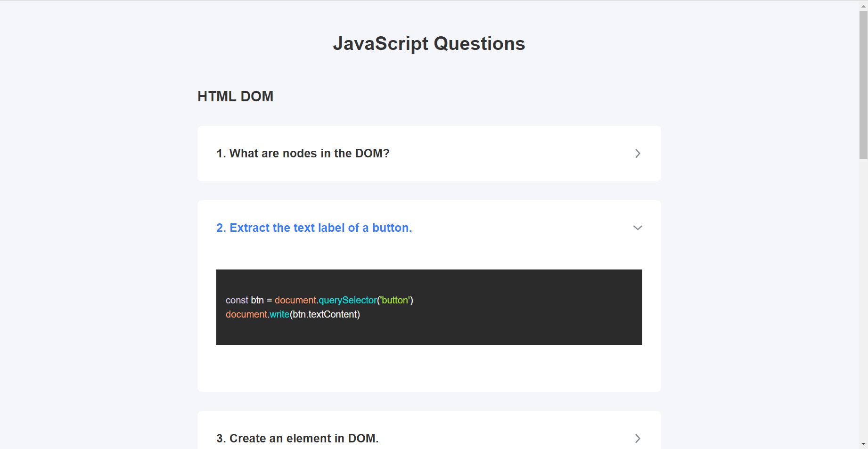Click the 'Extract the text label of a button' title

pos(314,228)
